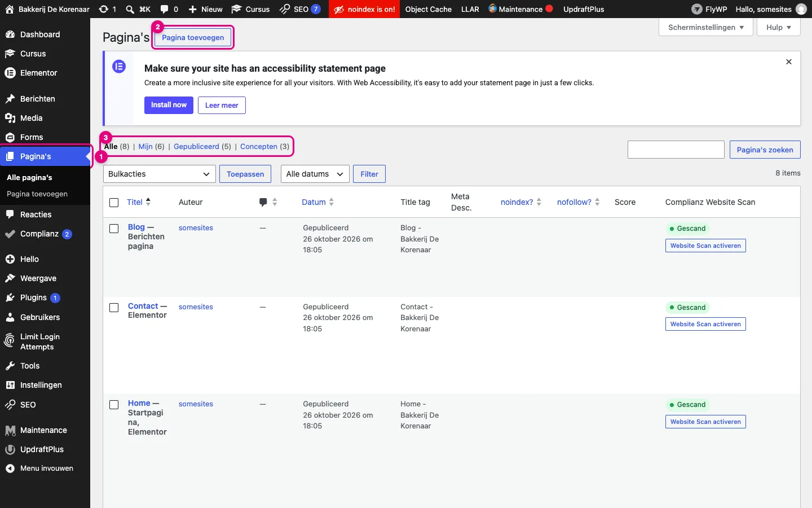The width and height of the screenshot is (812, 508).
Task: Click Website Scan activeren for Blog
Action: point(705,246)
